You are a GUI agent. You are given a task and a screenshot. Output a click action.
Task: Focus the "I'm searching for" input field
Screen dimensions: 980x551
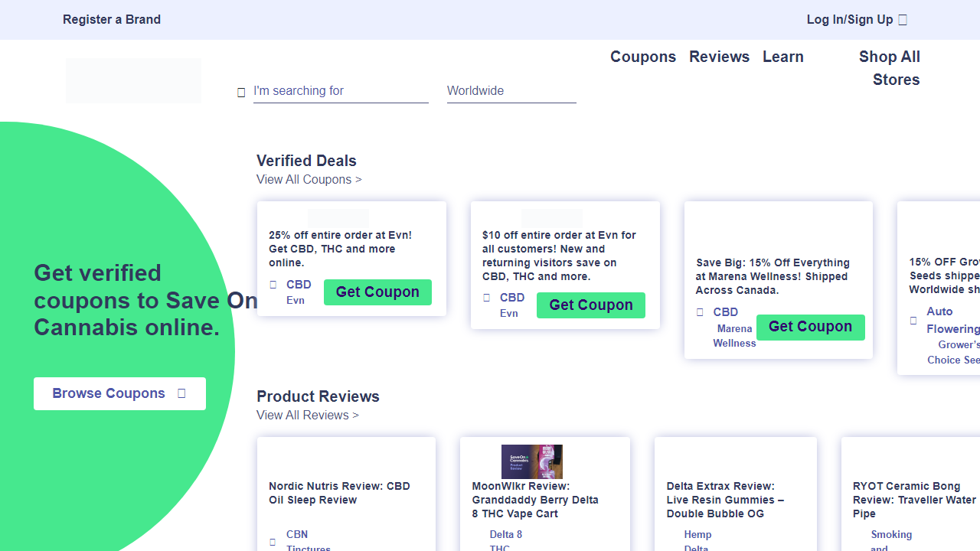[x=340, y=91]
